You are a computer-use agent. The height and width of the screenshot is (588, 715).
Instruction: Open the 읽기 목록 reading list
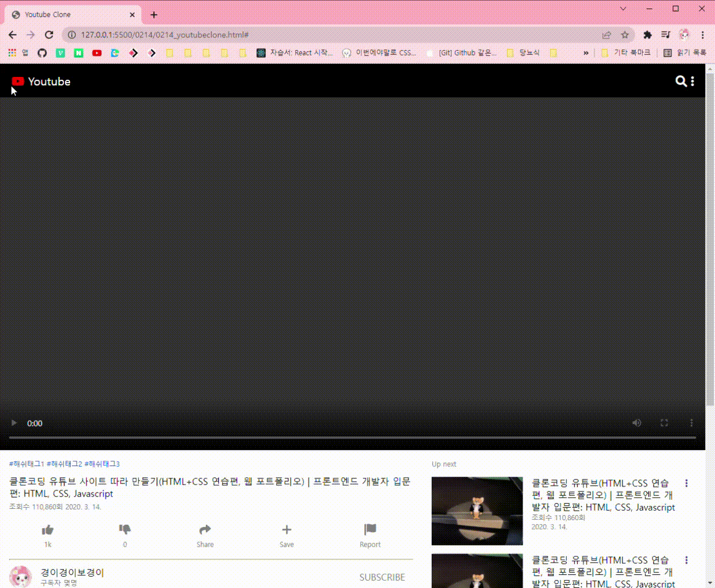pos(685,53)
